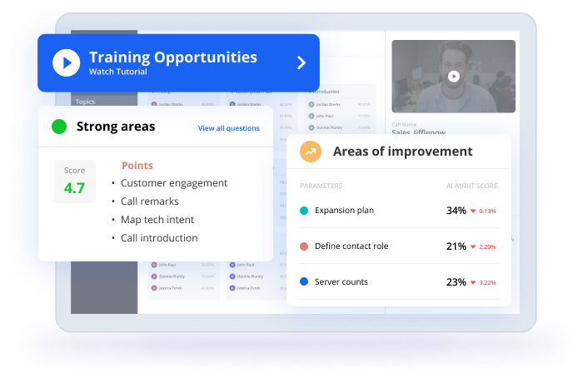
Task: Open the Topics sidebar item
Action: (85, 102)
